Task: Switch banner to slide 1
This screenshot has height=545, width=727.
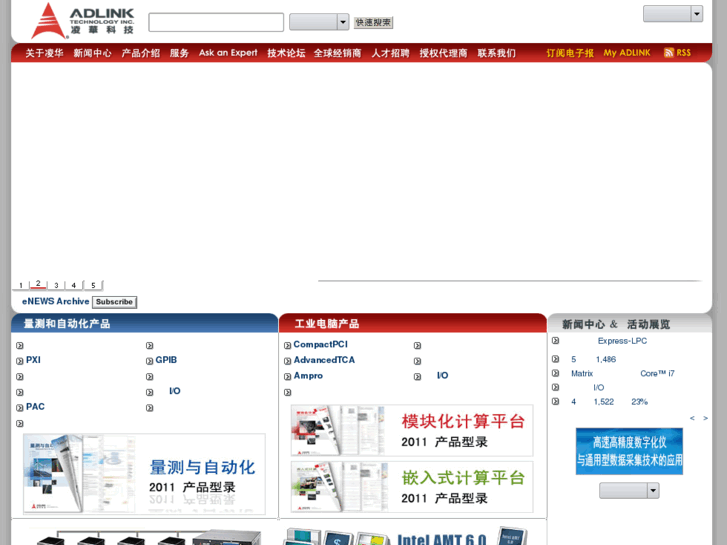Action: (x=21, y=285)
